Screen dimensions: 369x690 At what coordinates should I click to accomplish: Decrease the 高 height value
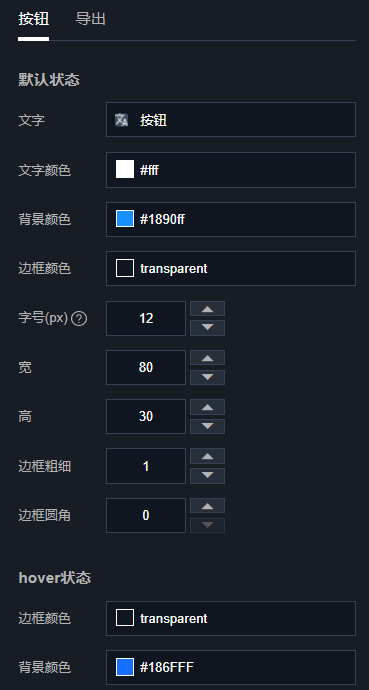(208, 426)
